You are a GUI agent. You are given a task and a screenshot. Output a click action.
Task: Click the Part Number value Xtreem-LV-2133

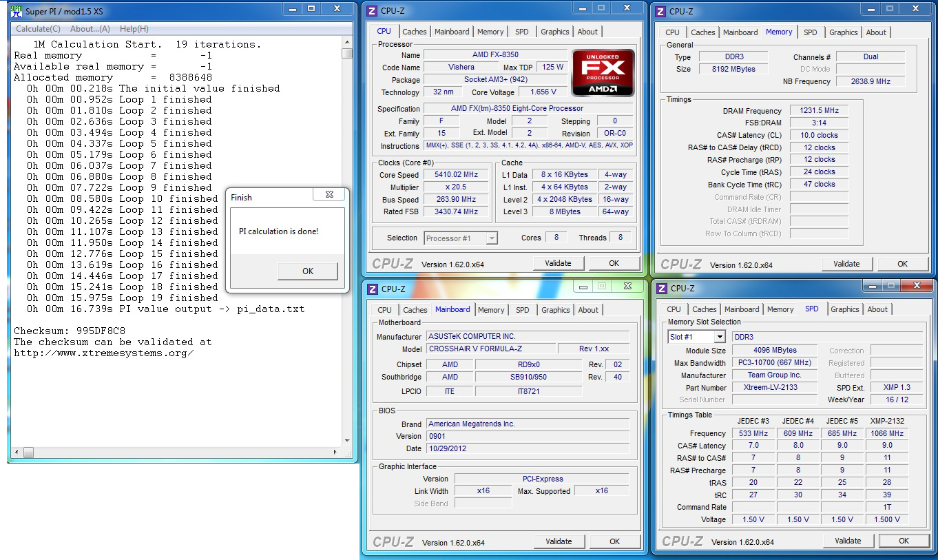click(775, 388)
